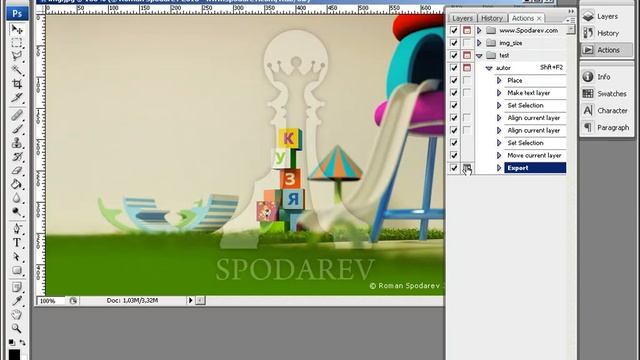Select the Zoom tool
Screen dimensions: 640x360
coord(17,328)
